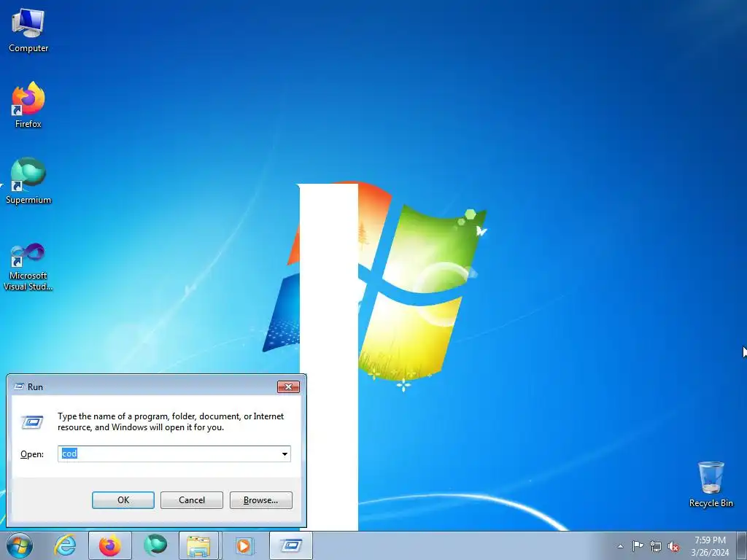The image size is (747, 560).
Task: Click the Run icon beside the description
Action: 32,422
